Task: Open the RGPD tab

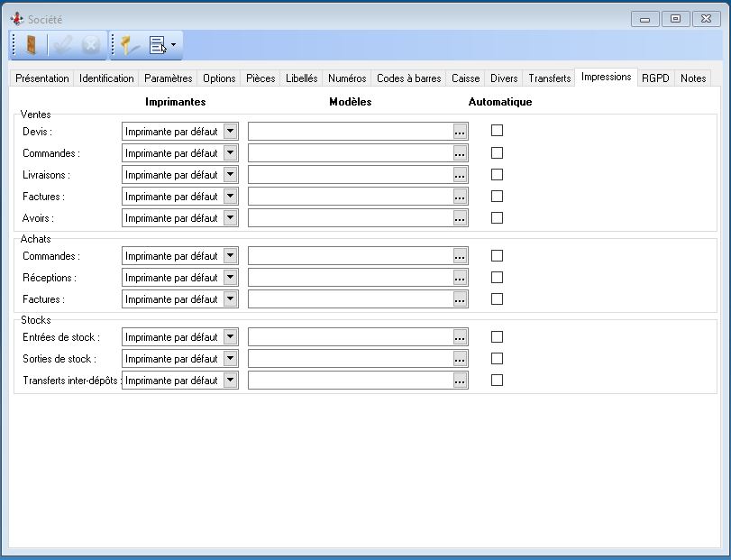Action: (x=655, y=78)
